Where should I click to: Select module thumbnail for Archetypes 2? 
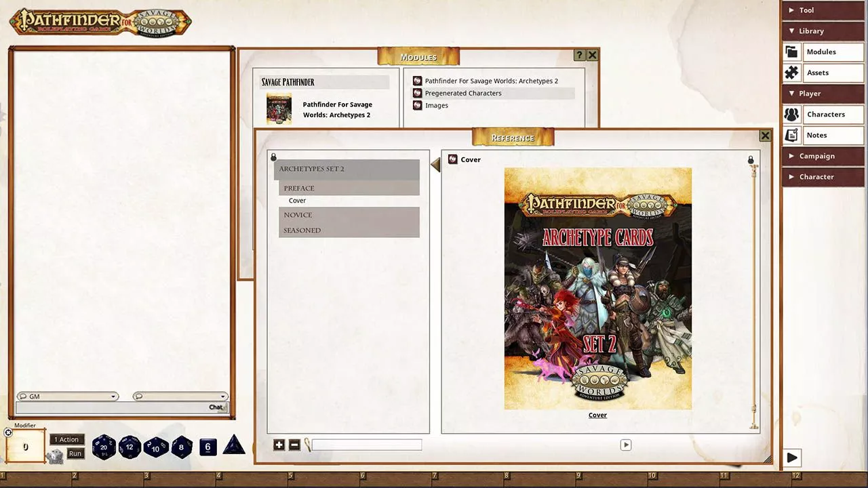(x=279, y=109)
